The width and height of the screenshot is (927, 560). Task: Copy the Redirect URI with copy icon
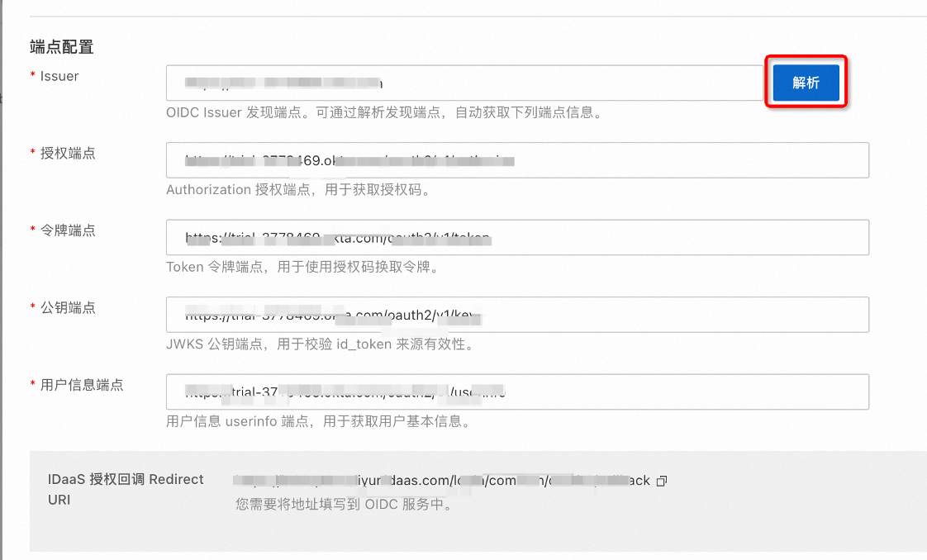point(662,481)
